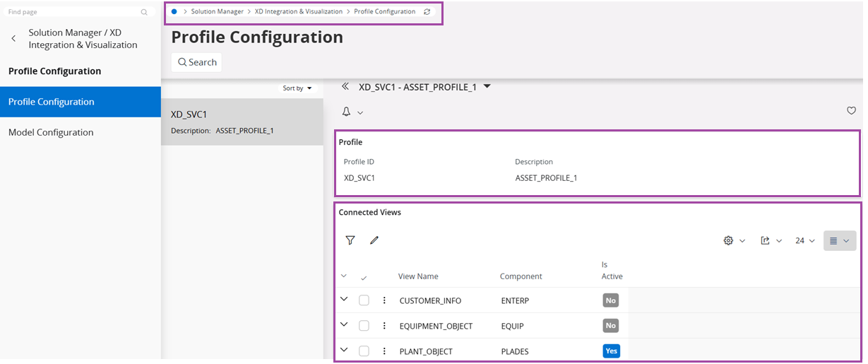
Task: Click the home dot in breadcrumb
Action: tap(174, 12)
